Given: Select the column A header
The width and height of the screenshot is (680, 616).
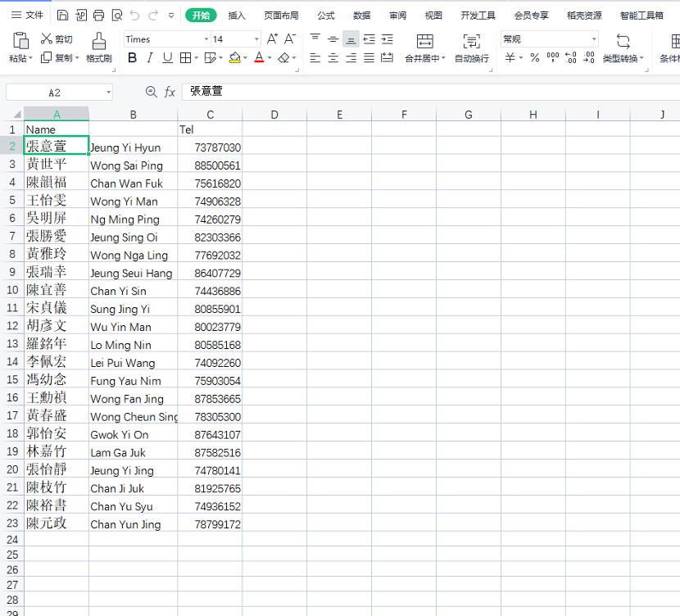Looking at the screenshot, I should (57, 115).
